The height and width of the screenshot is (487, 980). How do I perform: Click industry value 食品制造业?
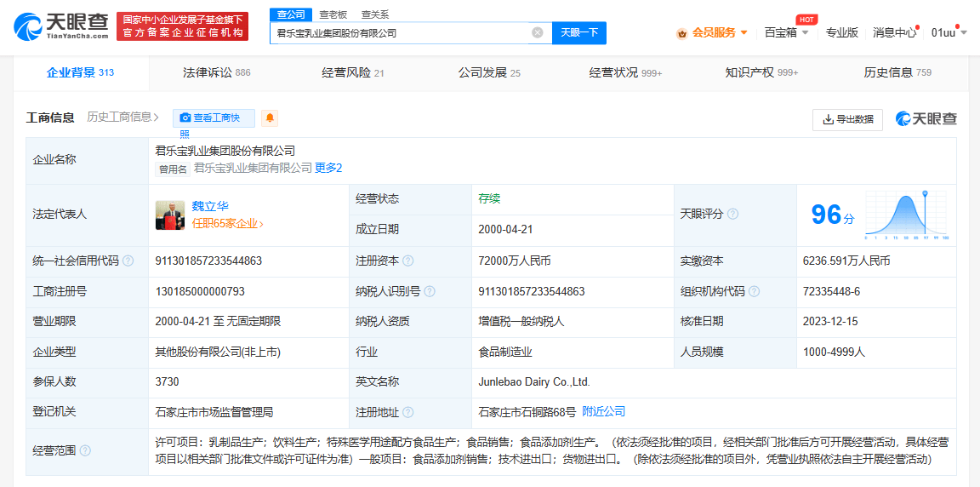tap(505, 352)
